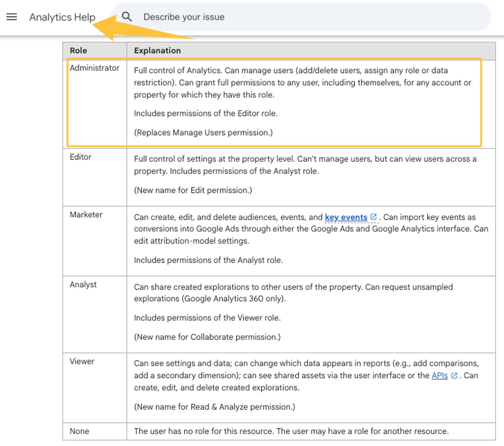Viewport: 504px width, 446px height.
Task: Click the Explanation column header
Action: [x=311, y=51]
